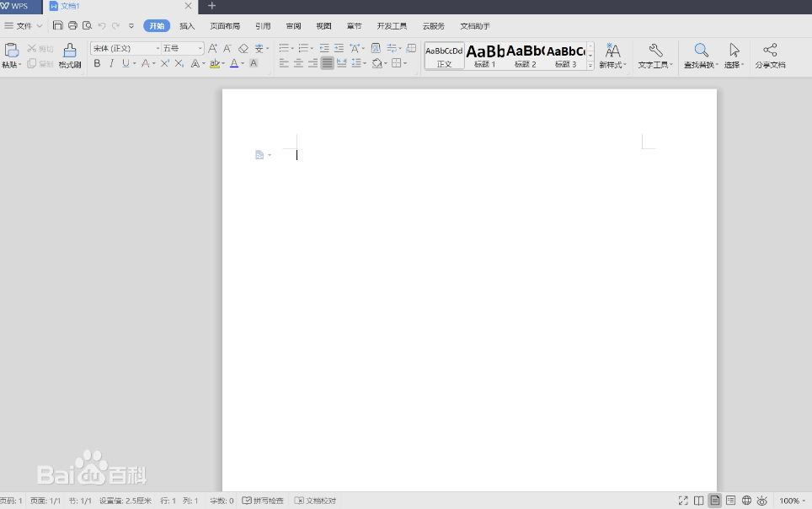Click the 粘贴 paste clipboard icon
812x509 pixels.
(x=11, y=51)
